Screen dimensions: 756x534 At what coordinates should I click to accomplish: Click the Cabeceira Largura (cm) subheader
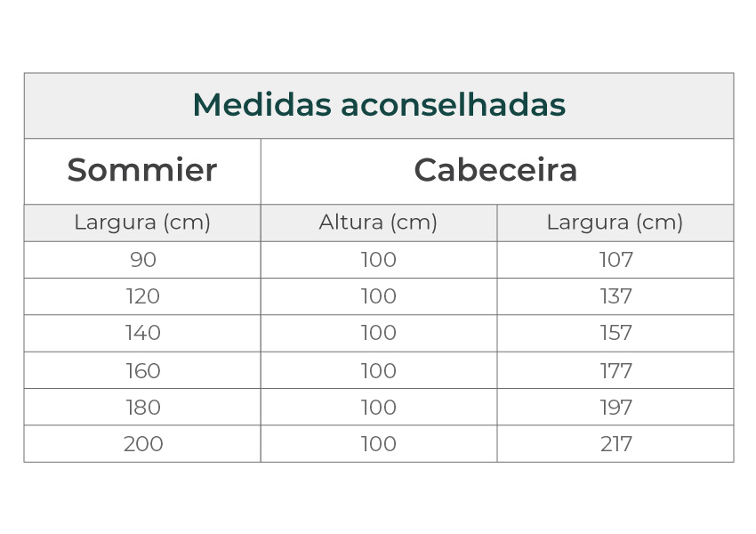tap(615, 222)
